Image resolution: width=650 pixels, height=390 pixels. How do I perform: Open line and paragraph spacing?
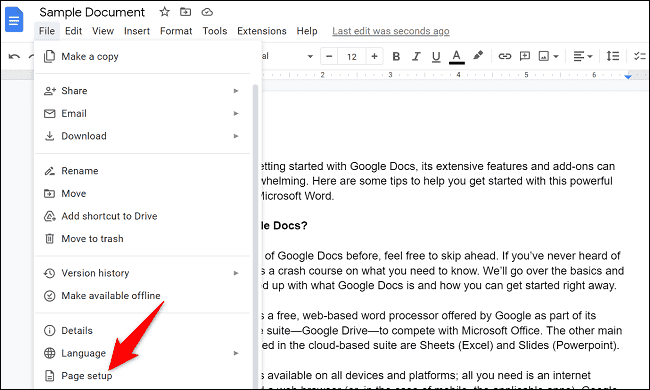[613, 56]
